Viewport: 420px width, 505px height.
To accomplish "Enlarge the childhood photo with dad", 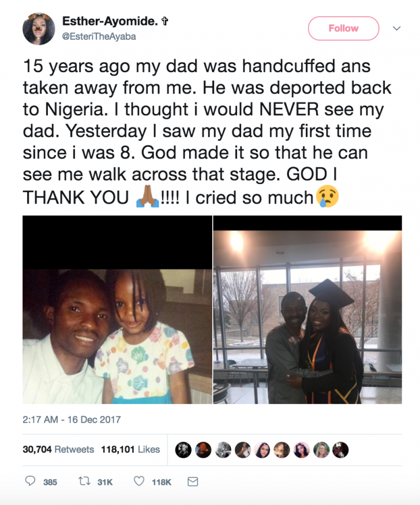I will [117, 310].
